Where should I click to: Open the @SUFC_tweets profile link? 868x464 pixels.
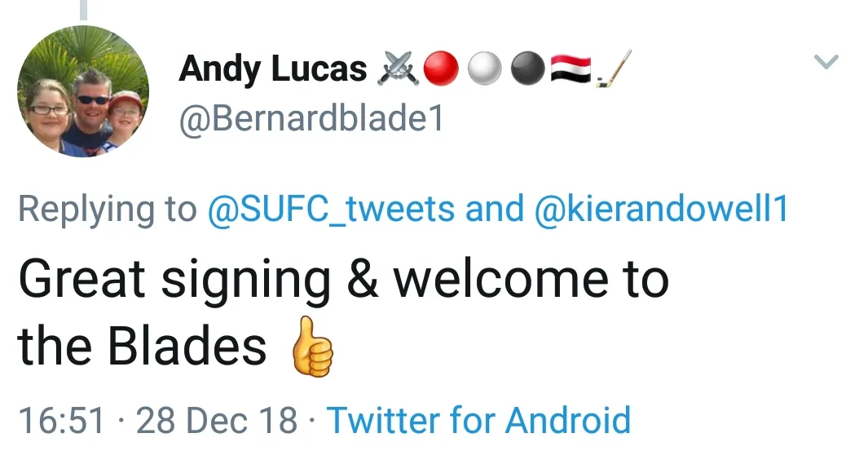pos(331,210)
